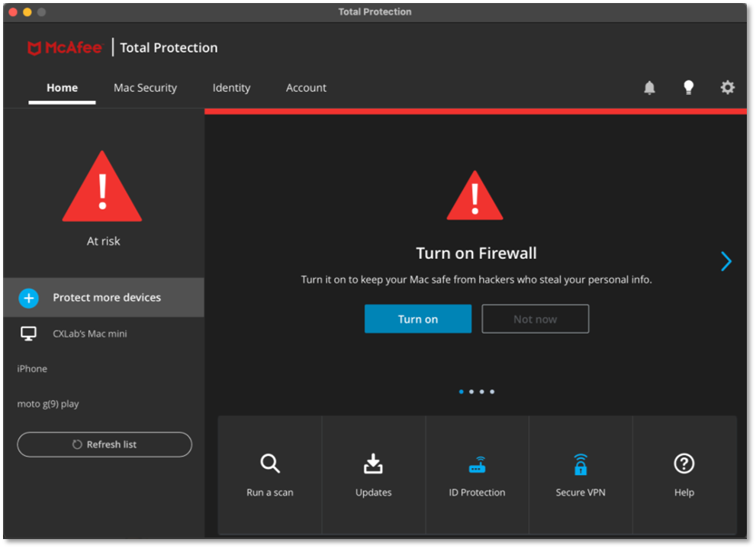756x549 pixels.
Task: Switch to the Mac Security tab
Action: point(145,87)
